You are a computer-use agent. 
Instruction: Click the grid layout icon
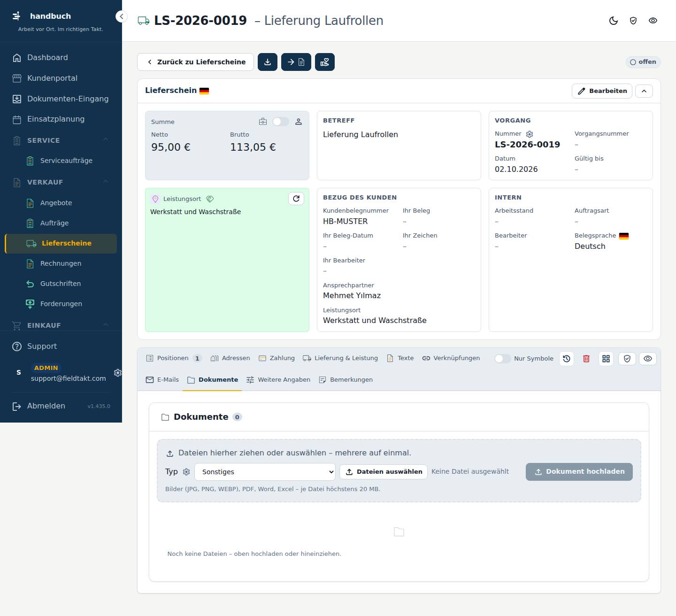coord(606,359)
